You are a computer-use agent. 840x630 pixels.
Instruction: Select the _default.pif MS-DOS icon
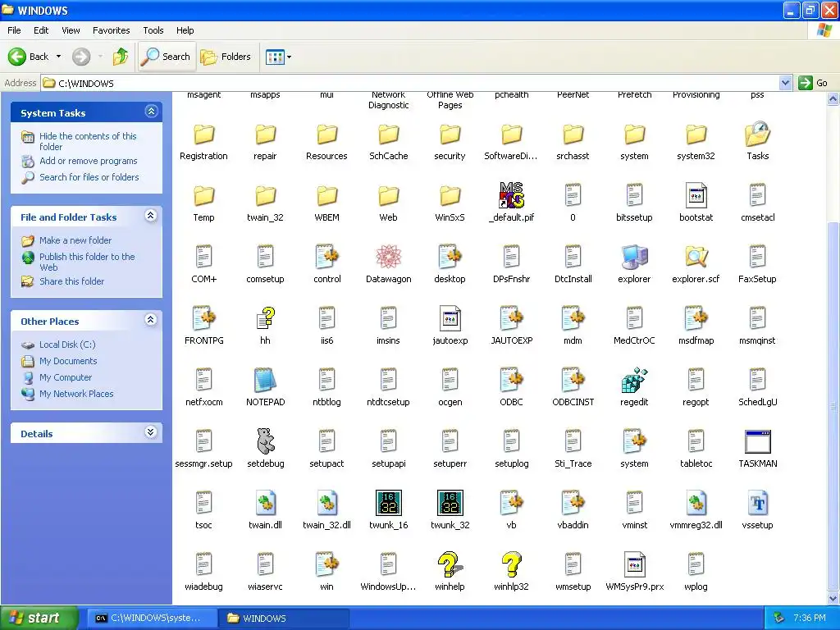coord(512,195)
